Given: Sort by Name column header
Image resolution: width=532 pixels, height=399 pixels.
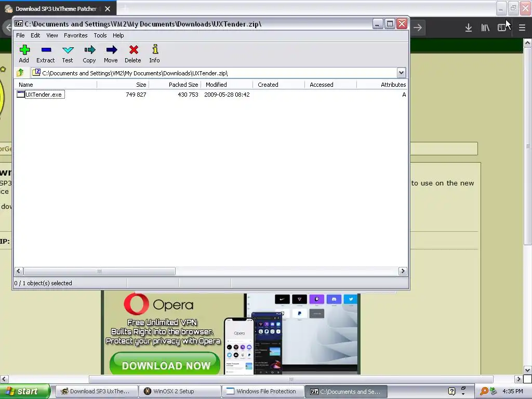Looking at the screenshot, I should (56, 85).
